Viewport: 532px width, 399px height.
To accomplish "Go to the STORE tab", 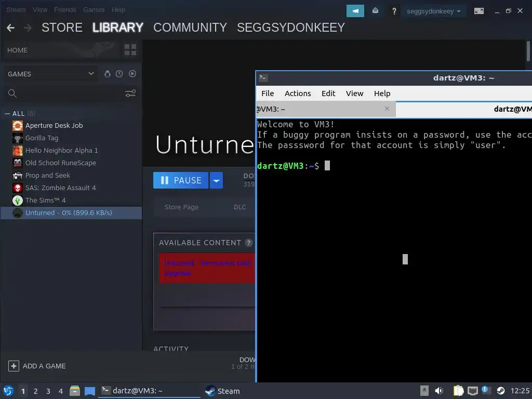I will pos(62,28).
